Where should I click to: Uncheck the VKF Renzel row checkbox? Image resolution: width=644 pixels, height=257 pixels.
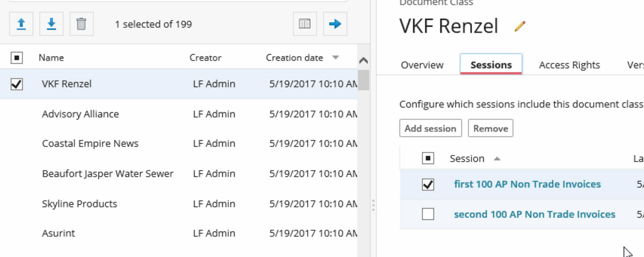click(x=17, y=84)
